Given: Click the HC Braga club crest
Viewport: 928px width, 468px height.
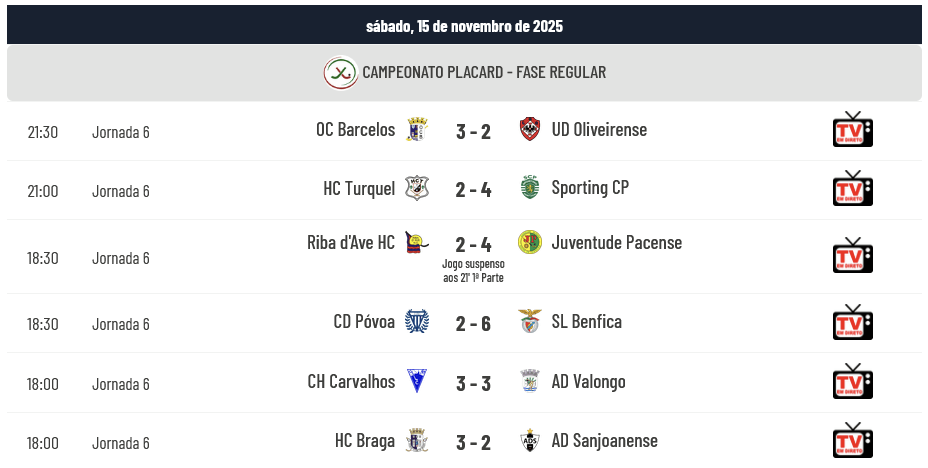Looking at the screenshot, I should [417, 441].
